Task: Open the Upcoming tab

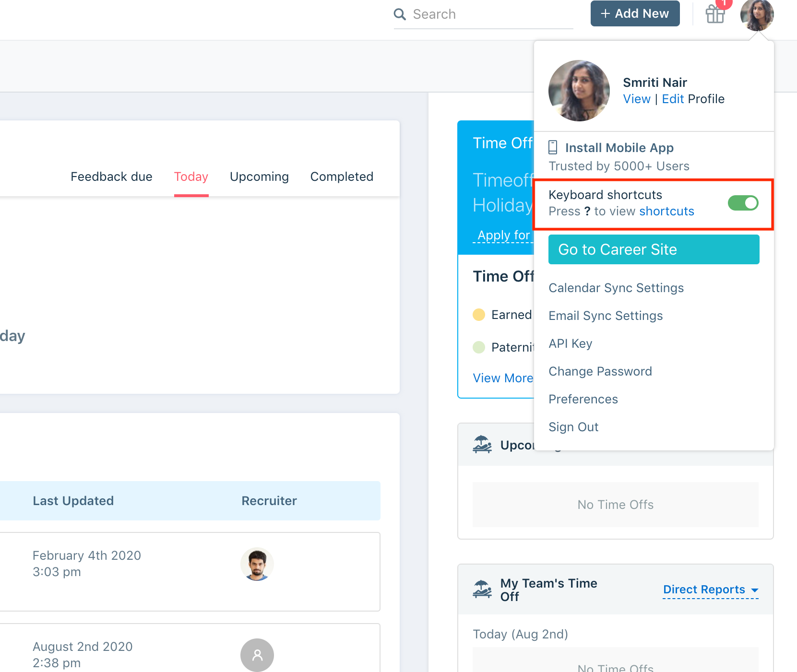Action: click(x=259, y=177)
